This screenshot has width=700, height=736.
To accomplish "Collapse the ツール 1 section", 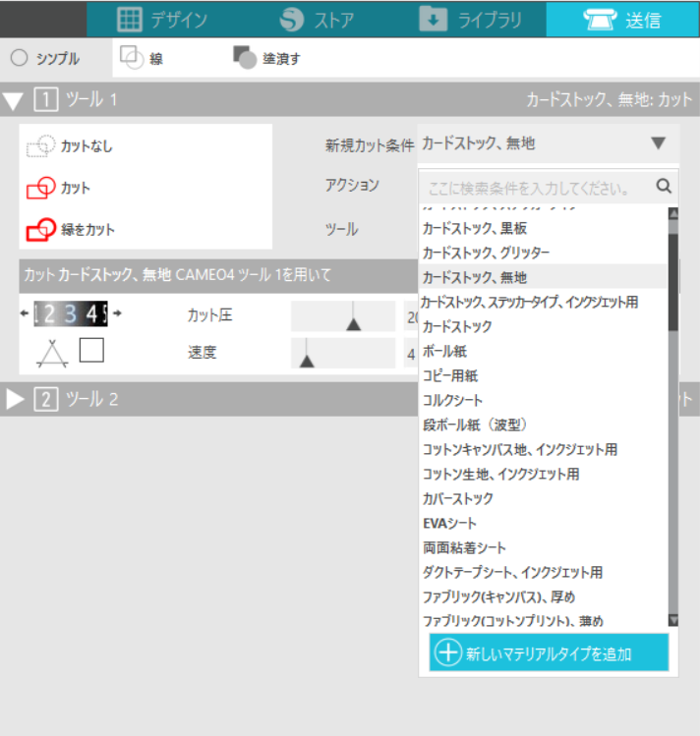I will (13, 100).
